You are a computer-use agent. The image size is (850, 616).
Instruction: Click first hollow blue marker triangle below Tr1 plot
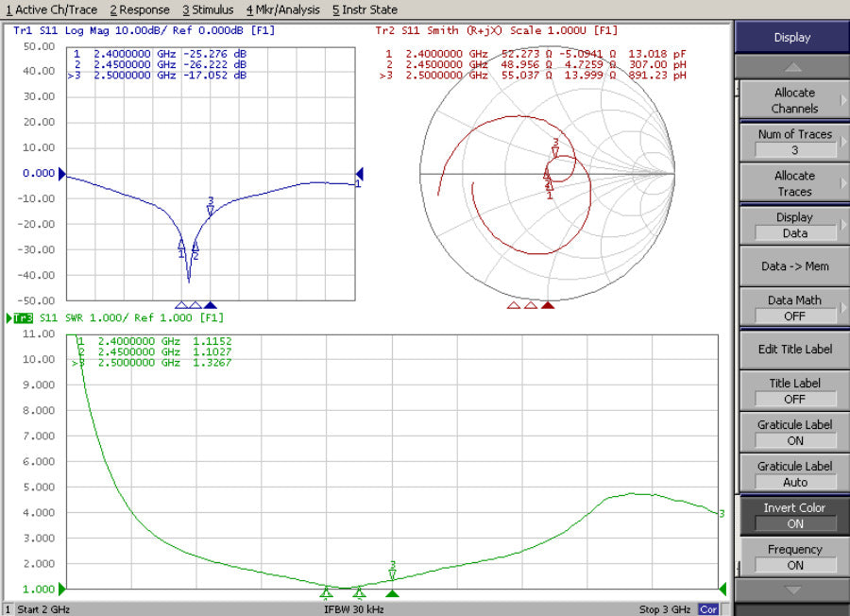coord(181,305)
